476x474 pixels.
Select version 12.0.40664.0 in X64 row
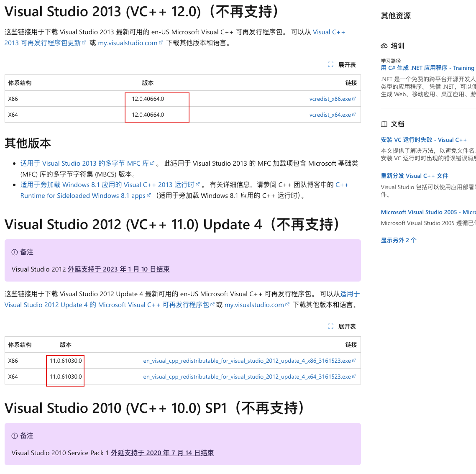(148, 115)
